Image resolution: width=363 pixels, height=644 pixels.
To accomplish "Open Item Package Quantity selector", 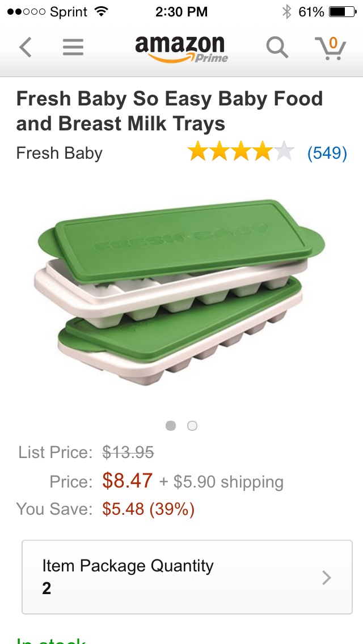I will click(187, 577).
